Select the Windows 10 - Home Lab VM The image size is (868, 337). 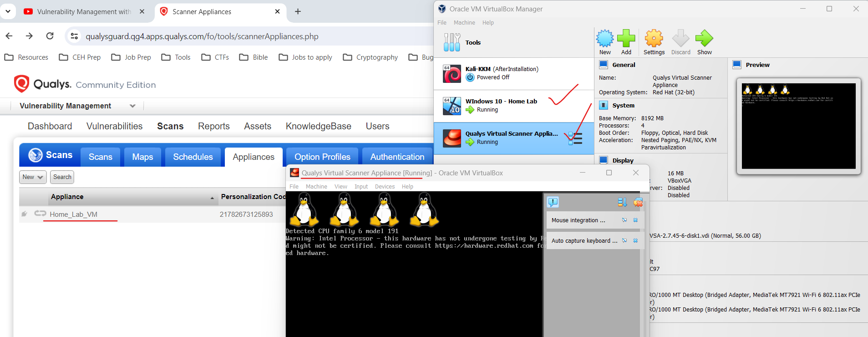[x=514, y=106]
